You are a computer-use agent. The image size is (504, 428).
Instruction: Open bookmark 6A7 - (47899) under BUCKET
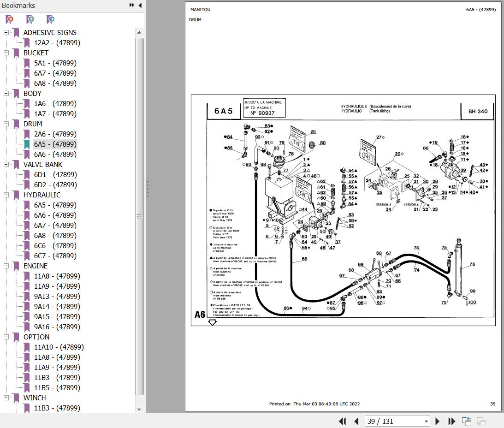tap(55, 73)
